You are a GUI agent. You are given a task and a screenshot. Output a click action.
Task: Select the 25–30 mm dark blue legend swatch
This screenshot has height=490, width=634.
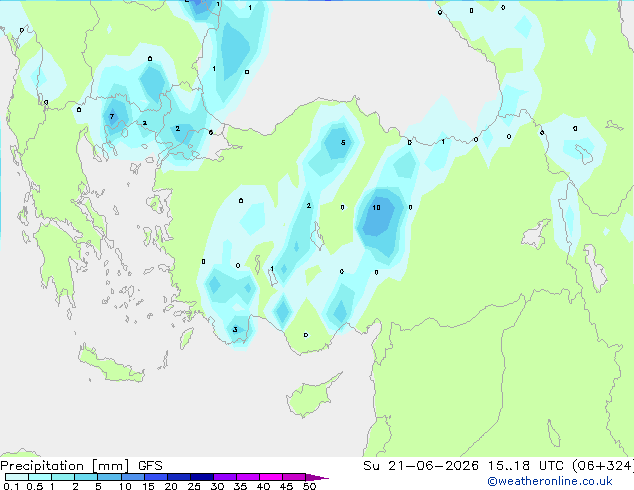201,477
